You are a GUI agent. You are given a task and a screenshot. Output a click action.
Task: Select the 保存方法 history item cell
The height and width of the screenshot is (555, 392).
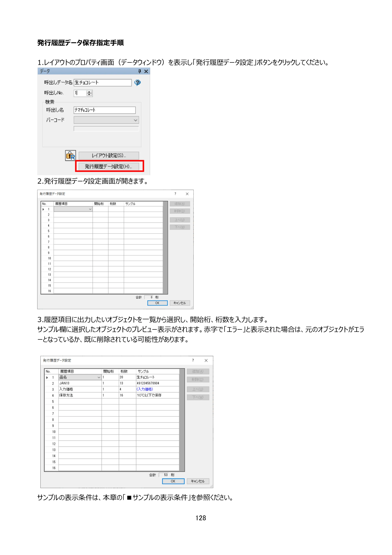tap(80, 395)
